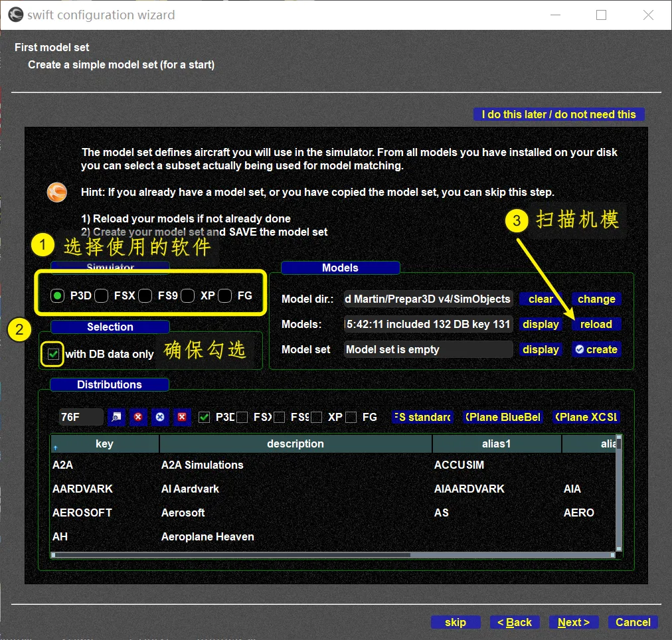Click the swift logo in the title bar

click(16, 15)
